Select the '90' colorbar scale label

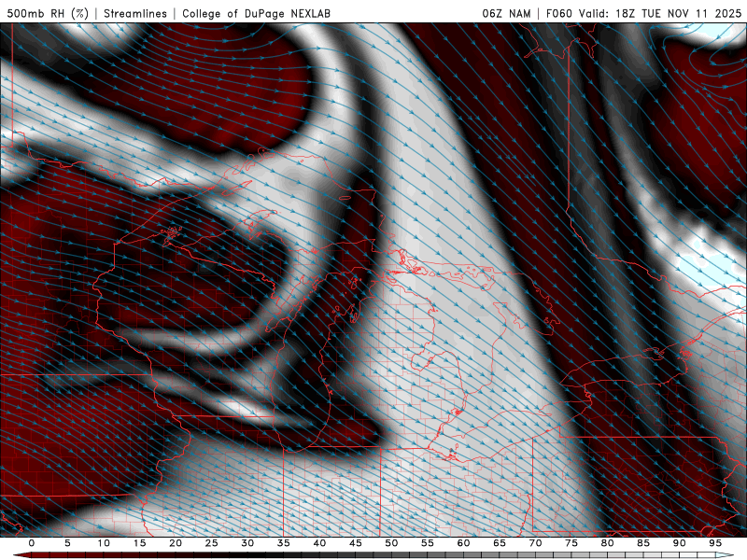680,543
